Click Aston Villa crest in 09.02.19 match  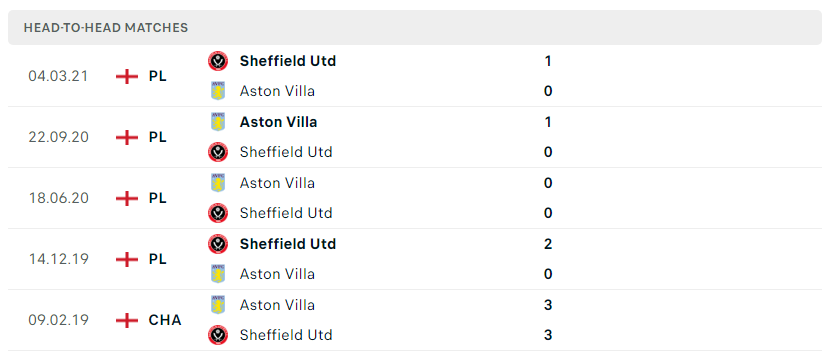click(217, 305)
